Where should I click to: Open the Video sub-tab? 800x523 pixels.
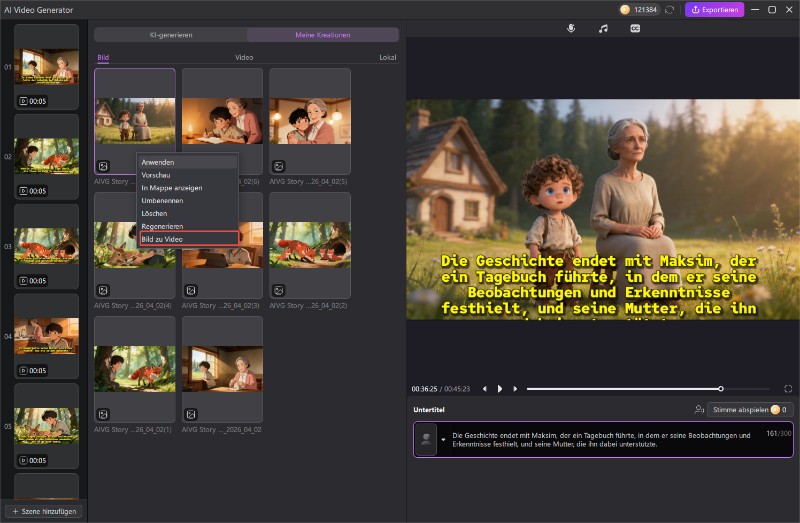[244, 58]
